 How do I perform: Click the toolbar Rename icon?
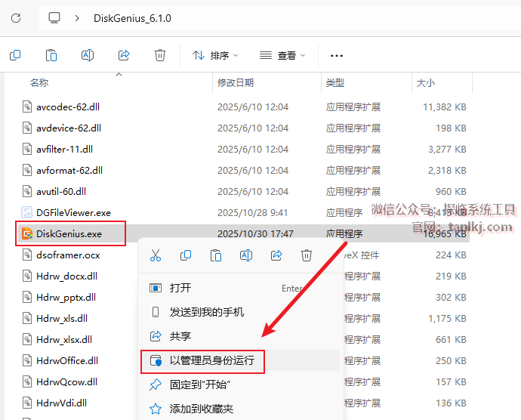88,55
